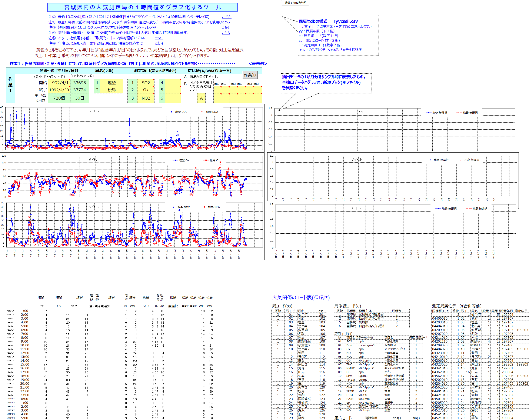Select the start date cell 1992/4/1
The width and height of the screenshot is (529, 420).
[x=59, y=83]
